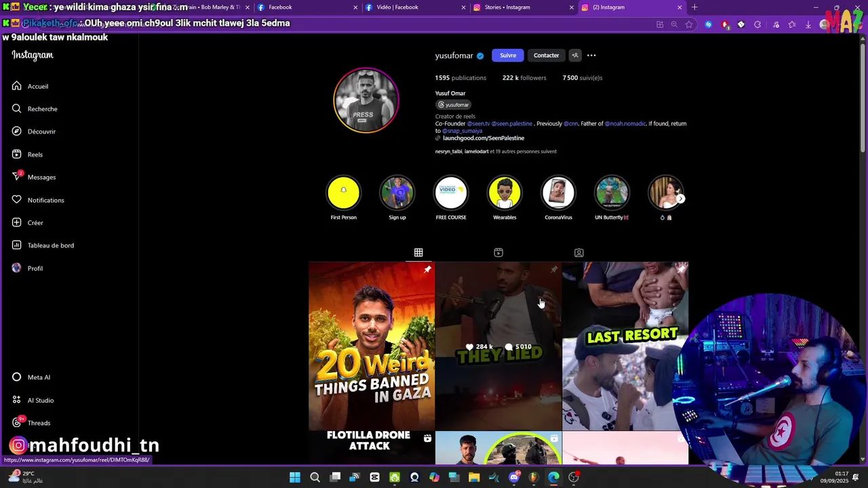
Task: Open the Sign up highlight
Action: tap(397, 192)
